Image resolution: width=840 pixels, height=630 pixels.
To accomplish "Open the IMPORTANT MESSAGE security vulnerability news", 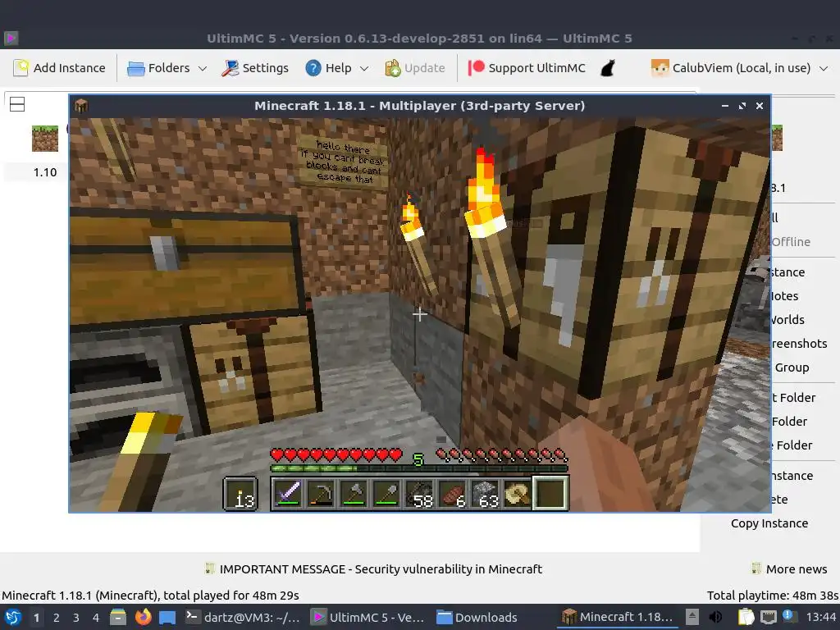I will (373, 569).
